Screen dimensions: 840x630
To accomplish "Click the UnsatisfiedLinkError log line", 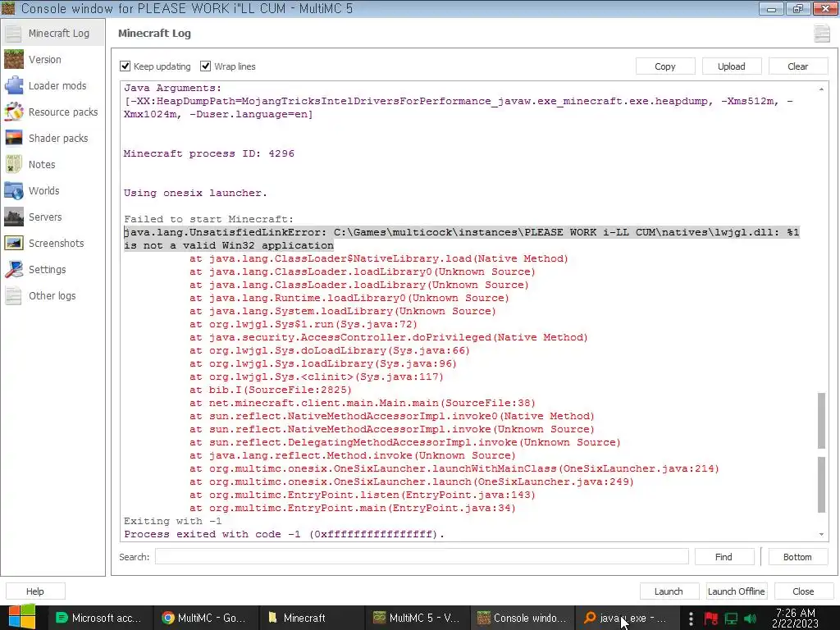I will coord(461,239).
